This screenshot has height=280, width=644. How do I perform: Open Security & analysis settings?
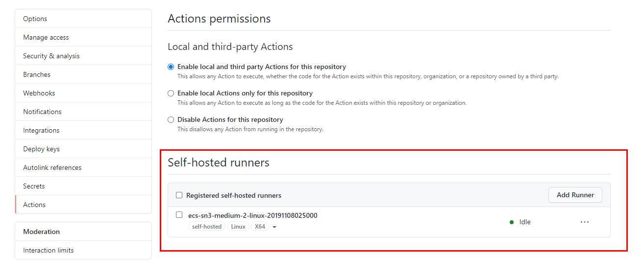(51, 56)
